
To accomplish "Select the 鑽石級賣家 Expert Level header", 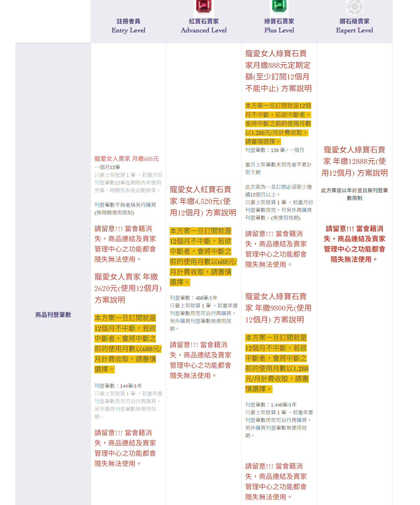I will pos(354,26).
